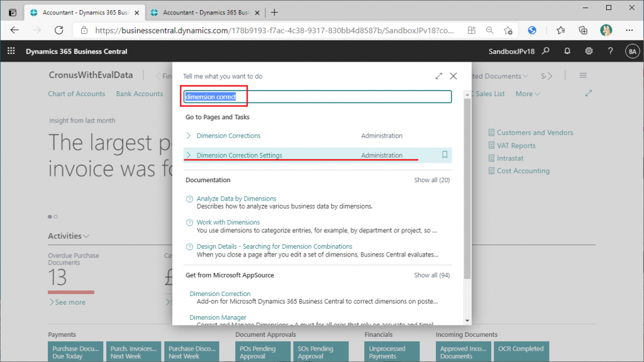
Task: Click the search results scrollbar down arrow
Action: click(467, 321)
